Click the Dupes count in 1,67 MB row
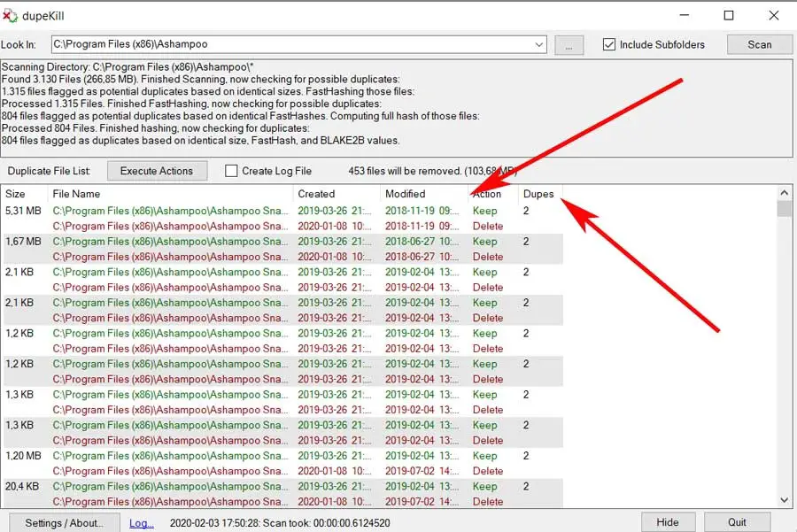This screenshot has height=532, width=797. tap(526, 242)
